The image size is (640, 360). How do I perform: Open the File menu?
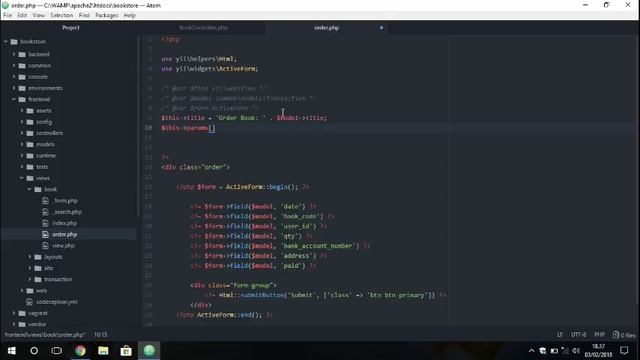[x=7, y=15]
